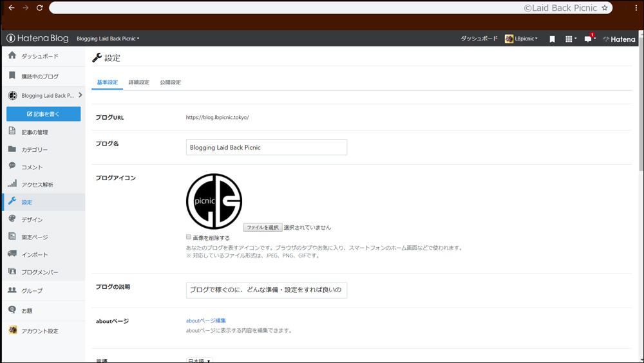The image size is (644, 363).
Task: Click the 固定ページ icon
Action: pyautogui.click(x=12, y=236)
